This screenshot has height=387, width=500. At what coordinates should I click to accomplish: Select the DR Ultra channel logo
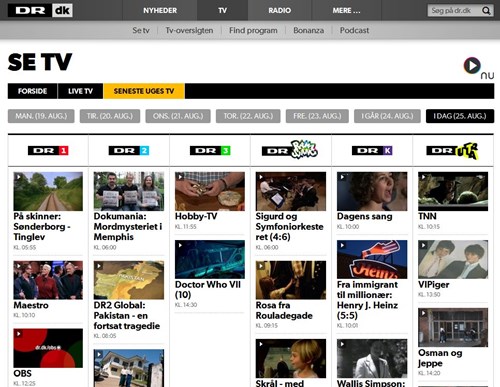[453, 151]
